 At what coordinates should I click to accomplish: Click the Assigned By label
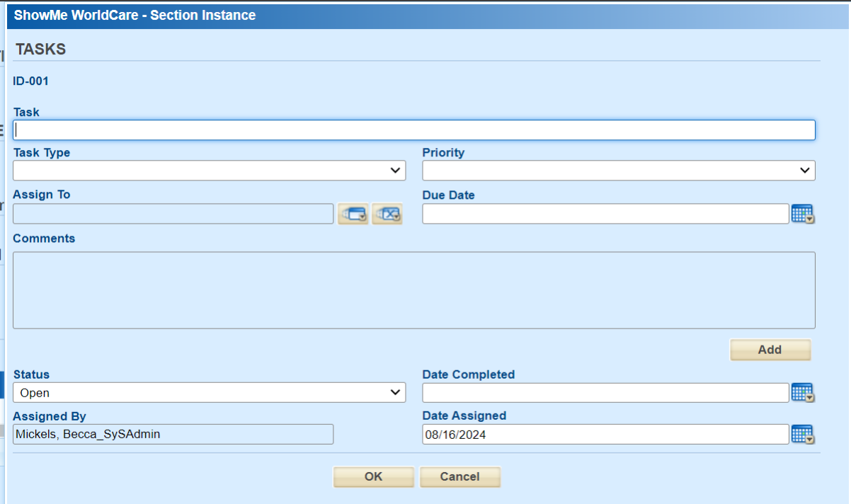click(x=50, y=417)
